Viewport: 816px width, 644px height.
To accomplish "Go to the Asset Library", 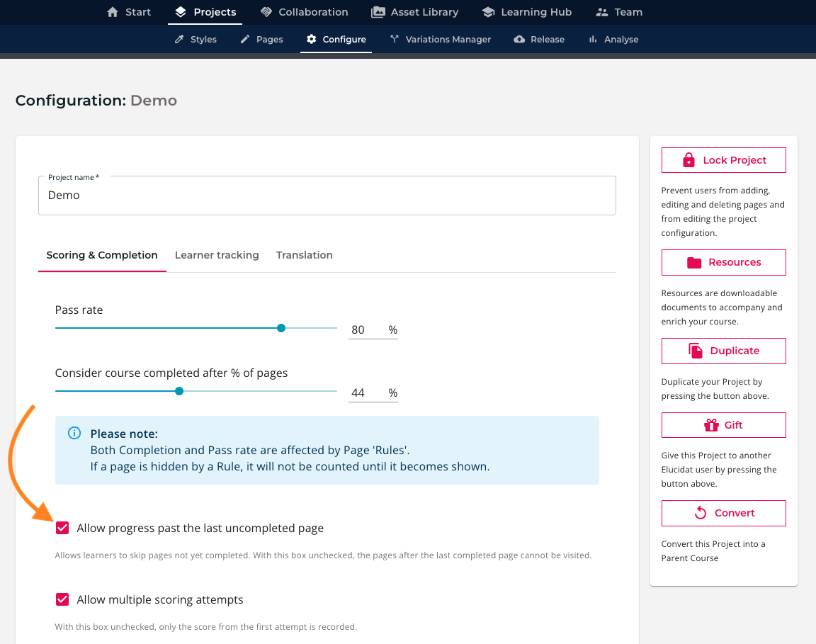I will point(415,12).
